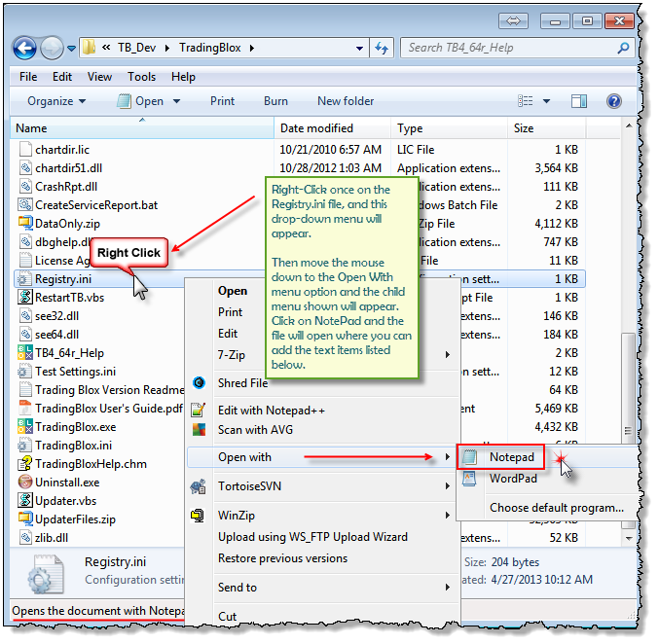Select the TradingBlox.exe application icon
The height and width of the screenshot is (644, 659).
point(25,427)
